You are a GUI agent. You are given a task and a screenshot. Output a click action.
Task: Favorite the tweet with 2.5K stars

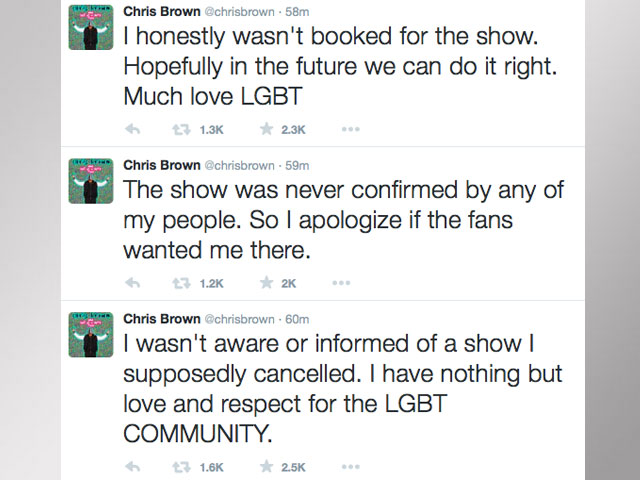267,467
